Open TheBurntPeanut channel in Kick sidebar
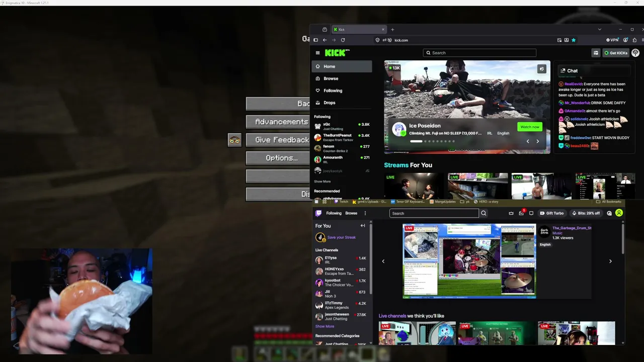Viewport: 644px width, 362px height. pyautogui.click(x=342, y=137)
